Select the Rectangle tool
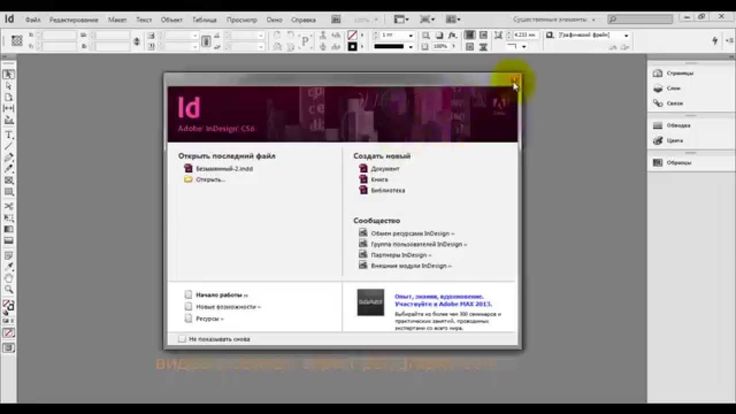The image size is (736, 414). click(8, 192)
